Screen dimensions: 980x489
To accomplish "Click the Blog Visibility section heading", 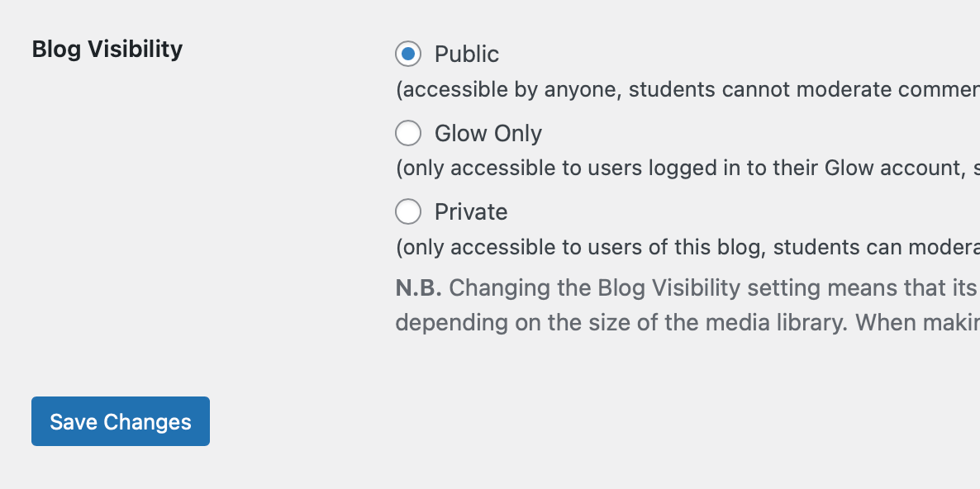I will (107, 50).
